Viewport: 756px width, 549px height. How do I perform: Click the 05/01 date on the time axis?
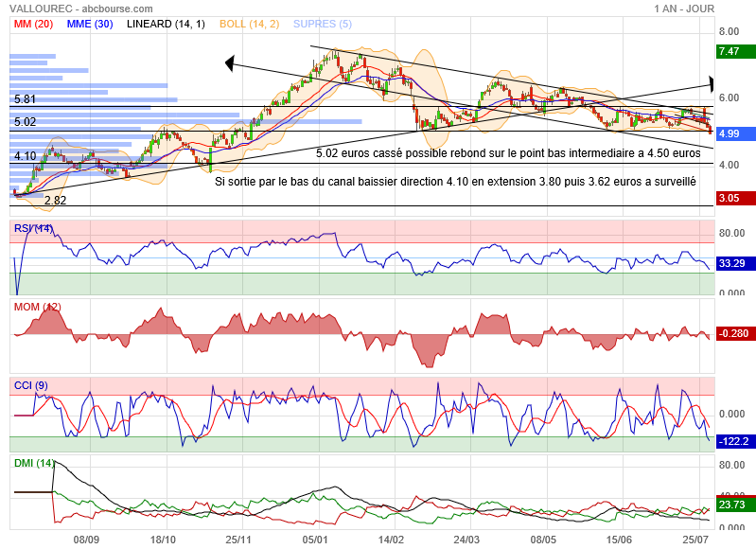pyautogui.click(x=315, y=539)
